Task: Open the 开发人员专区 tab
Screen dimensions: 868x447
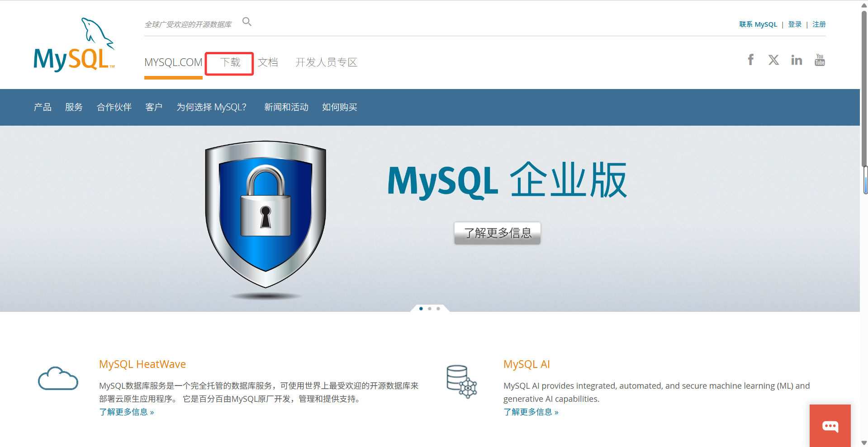Action: [x=327, y=62]
